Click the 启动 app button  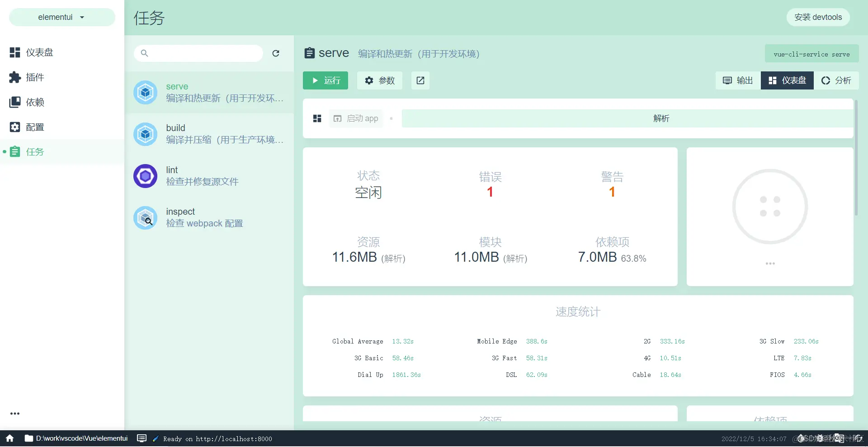[x=356, y=118]
